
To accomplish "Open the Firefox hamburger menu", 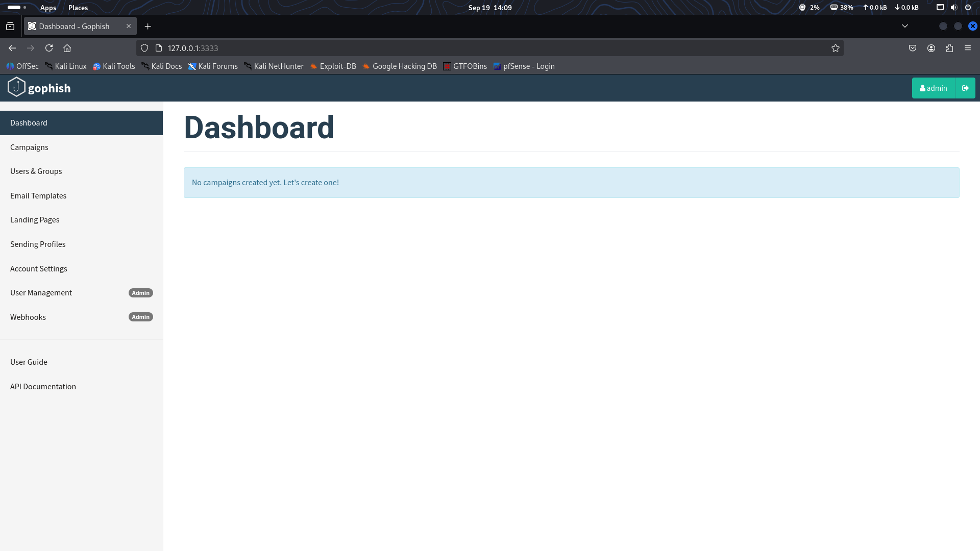I will click(968, 48).
